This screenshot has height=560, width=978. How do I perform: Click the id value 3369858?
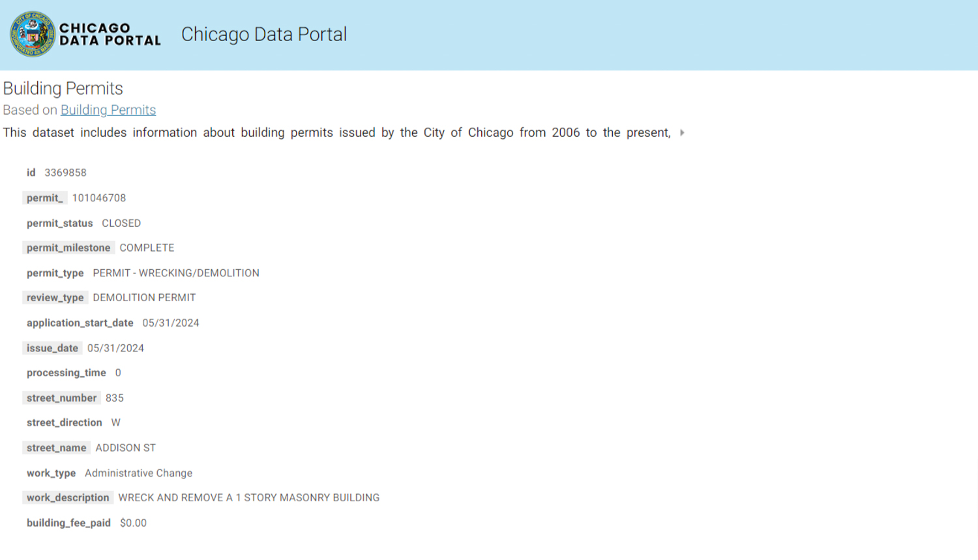tap(65, 173)
